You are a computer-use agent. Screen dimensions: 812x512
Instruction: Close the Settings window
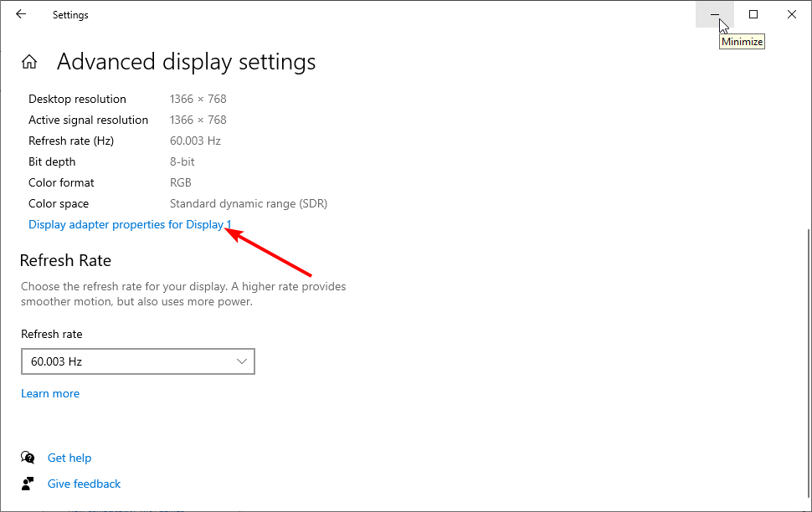pos(792,14)
